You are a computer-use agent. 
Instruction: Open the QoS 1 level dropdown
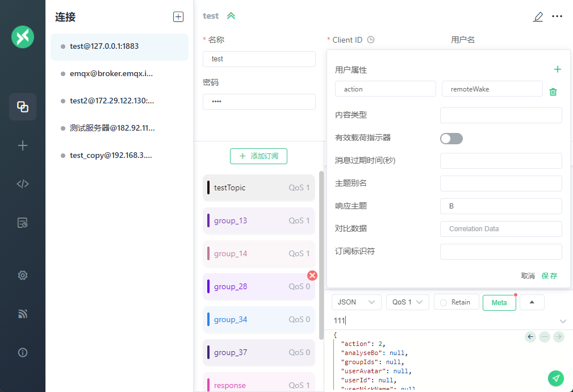pos(407,302)
